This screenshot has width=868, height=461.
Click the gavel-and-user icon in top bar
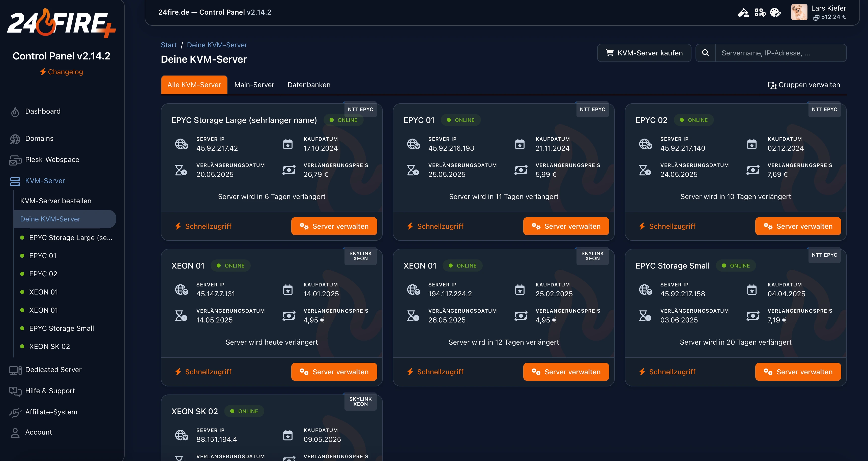click(743, 12)
